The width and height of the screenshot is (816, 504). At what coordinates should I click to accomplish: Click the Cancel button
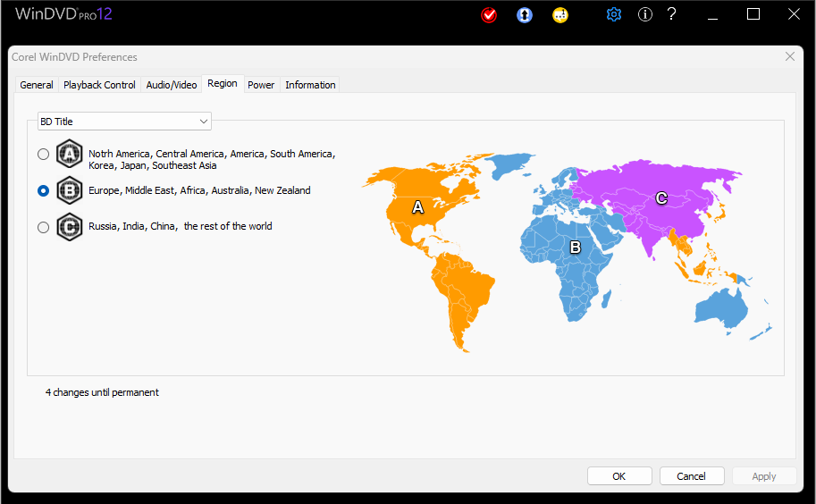691,476
